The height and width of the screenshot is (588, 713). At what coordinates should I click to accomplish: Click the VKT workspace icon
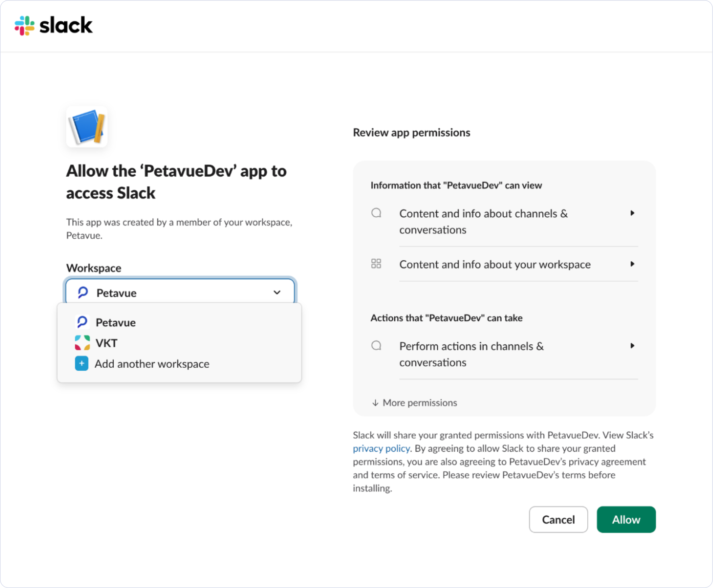pos(82,343)
